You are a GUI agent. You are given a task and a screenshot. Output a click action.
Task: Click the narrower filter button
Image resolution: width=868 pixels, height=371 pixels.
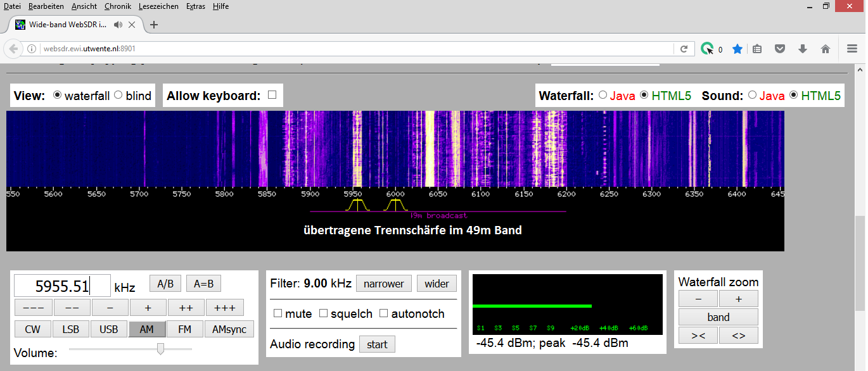tap(383, 284)
